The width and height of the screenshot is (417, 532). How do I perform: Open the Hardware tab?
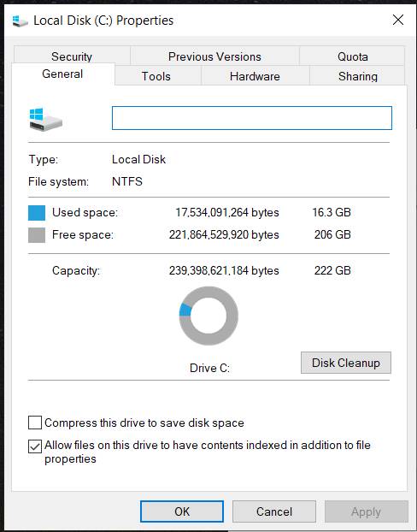coord(255,76)
